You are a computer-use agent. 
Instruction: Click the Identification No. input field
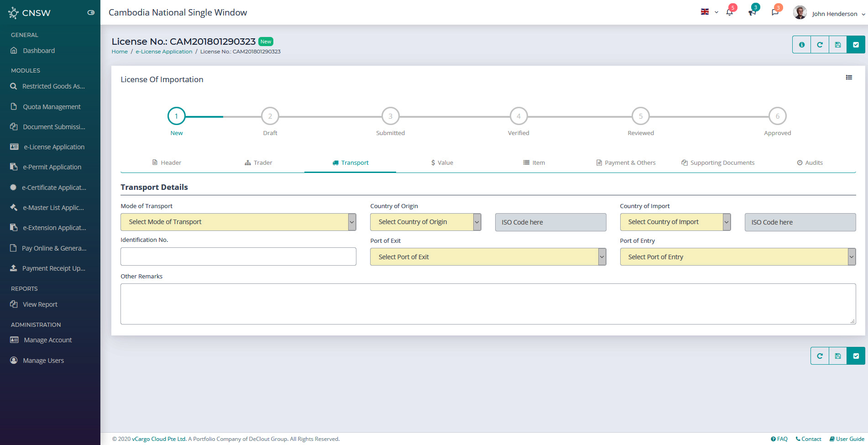click(238, 257)
